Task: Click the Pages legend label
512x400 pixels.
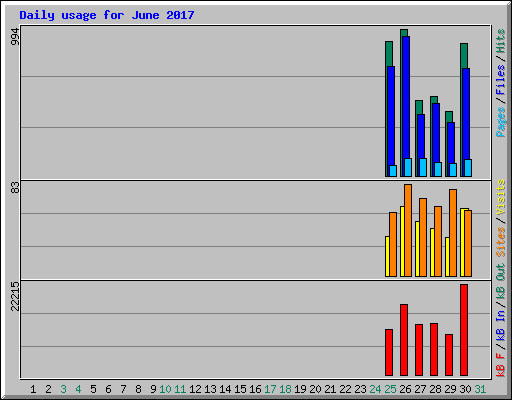Action: coord(501,122)
